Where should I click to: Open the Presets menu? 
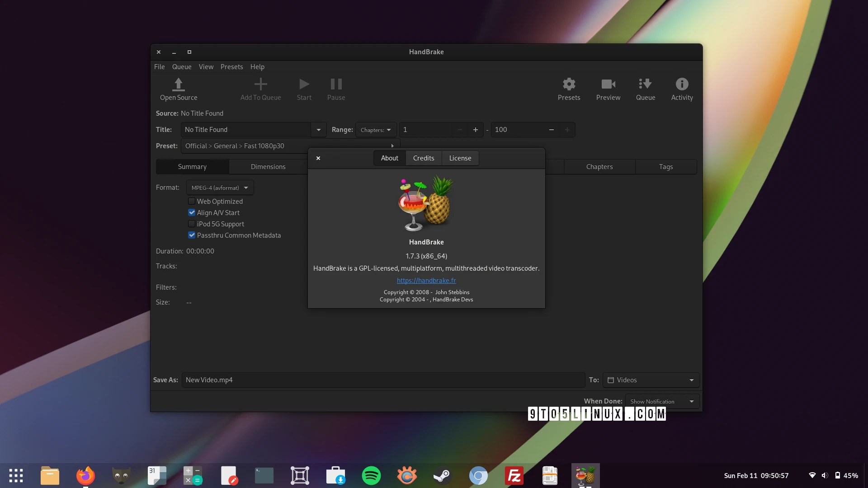click(x=231, y=67)
